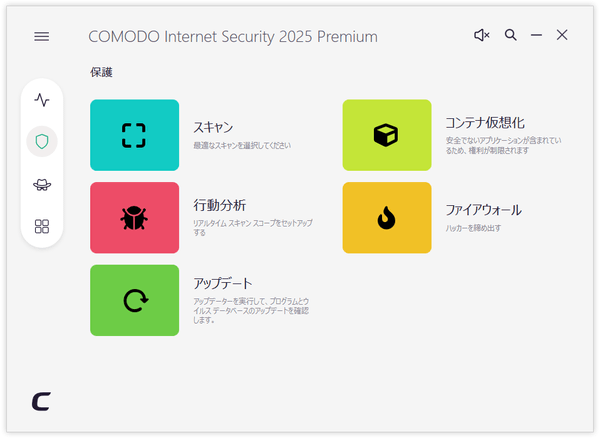Select the activity pulse sidebar icon
The height and width of the screenshot is (438, 600).
click(x=42, y=100)
